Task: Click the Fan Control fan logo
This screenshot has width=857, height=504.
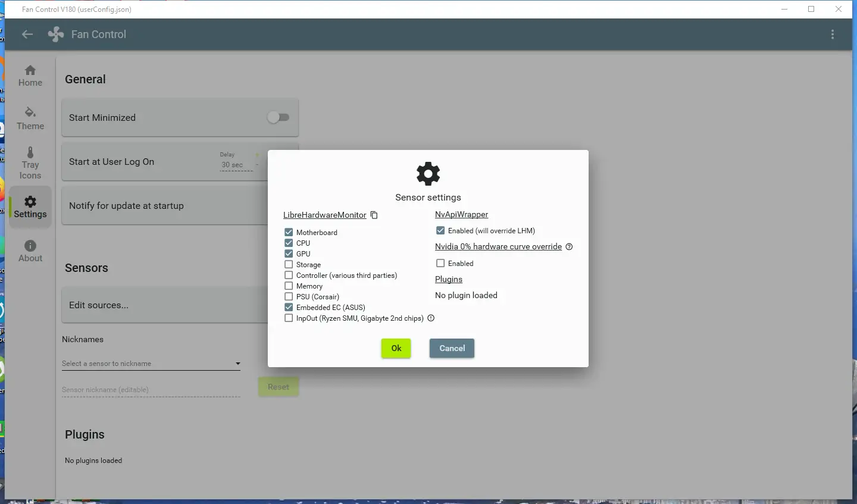Action: point(56,35)
